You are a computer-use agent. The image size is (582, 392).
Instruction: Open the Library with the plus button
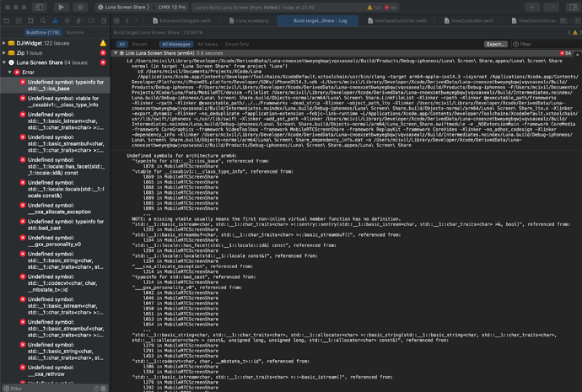pos(532,7)
